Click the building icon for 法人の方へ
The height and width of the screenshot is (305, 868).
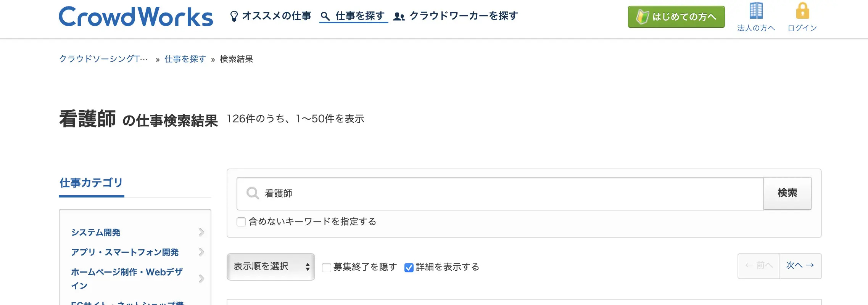pos(756,11)
